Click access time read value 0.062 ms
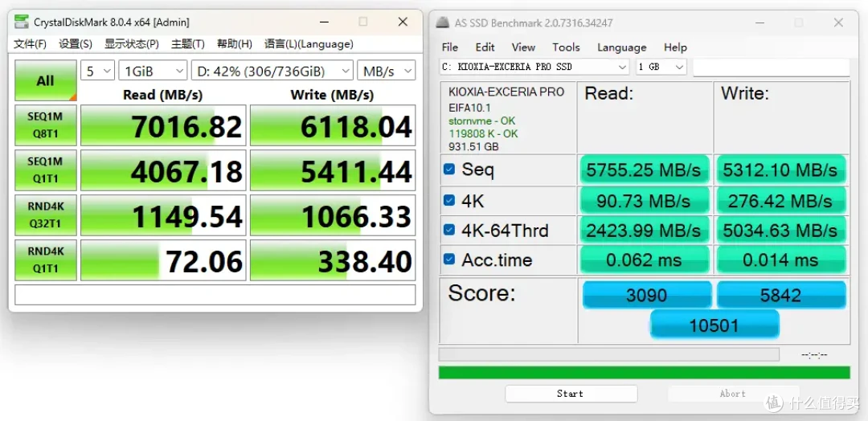The image size is (868, 421). (x=645, y=260)
